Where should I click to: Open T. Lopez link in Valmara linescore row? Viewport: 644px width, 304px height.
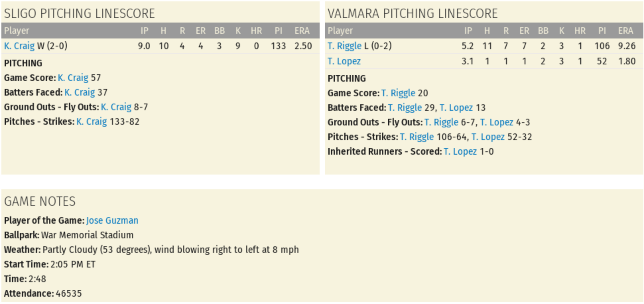pyautogui.click(x=344, y=61)
